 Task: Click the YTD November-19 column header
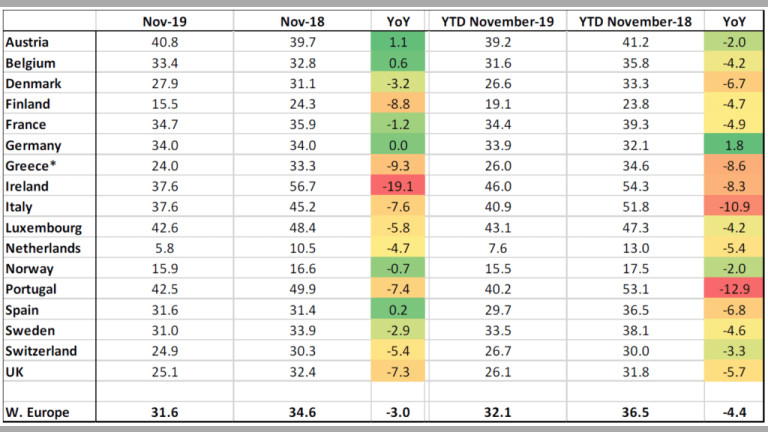coord(498,22)
